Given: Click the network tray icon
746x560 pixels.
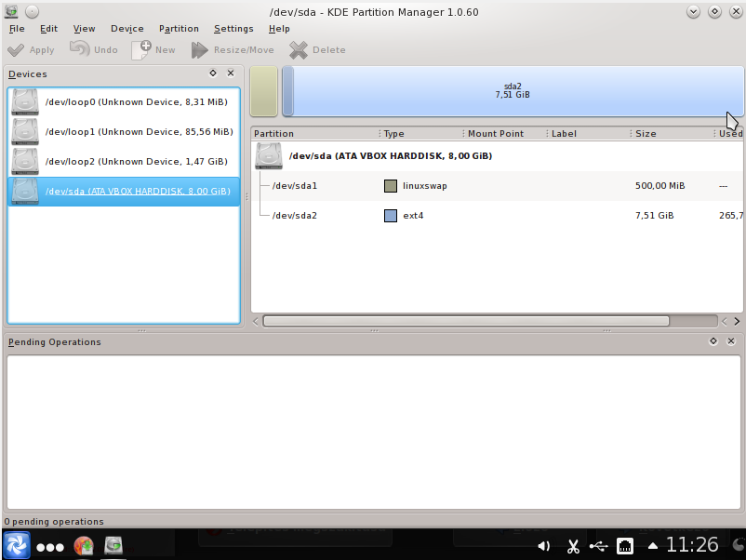Looking at the screenshot, I should click(625, 546).
